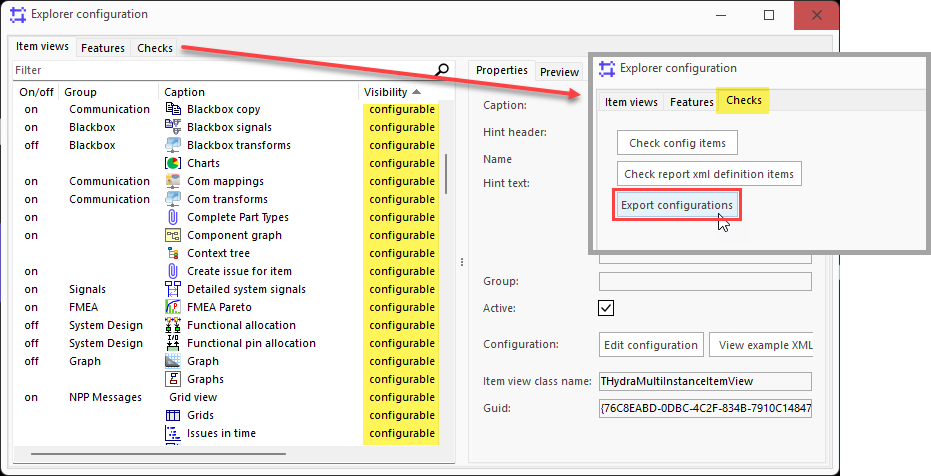This screenshot has width=931, height=476.
Task: Select the Preview tab
Action: pyautogui.click(x=559, y=72)
